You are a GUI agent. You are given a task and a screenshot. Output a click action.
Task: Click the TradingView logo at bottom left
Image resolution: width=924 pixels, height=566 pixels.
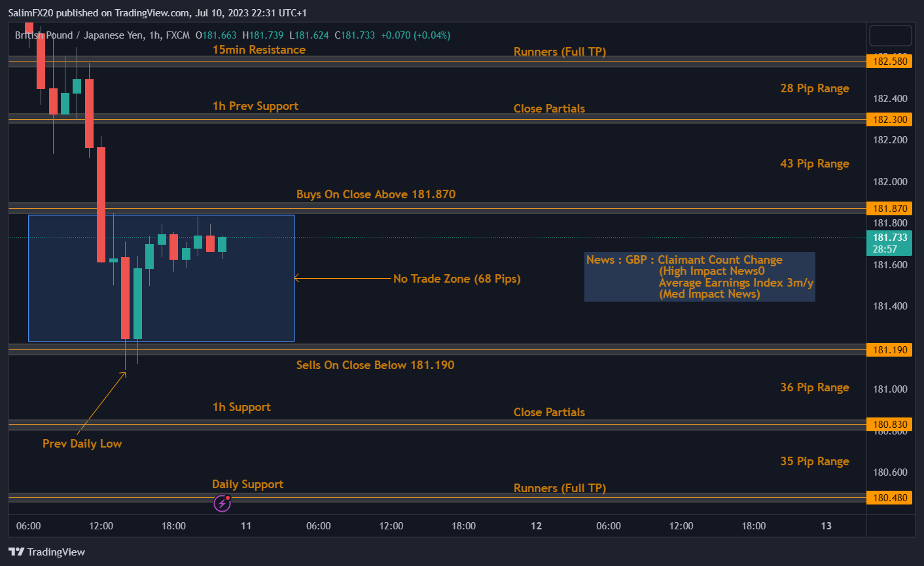point(47,552)
